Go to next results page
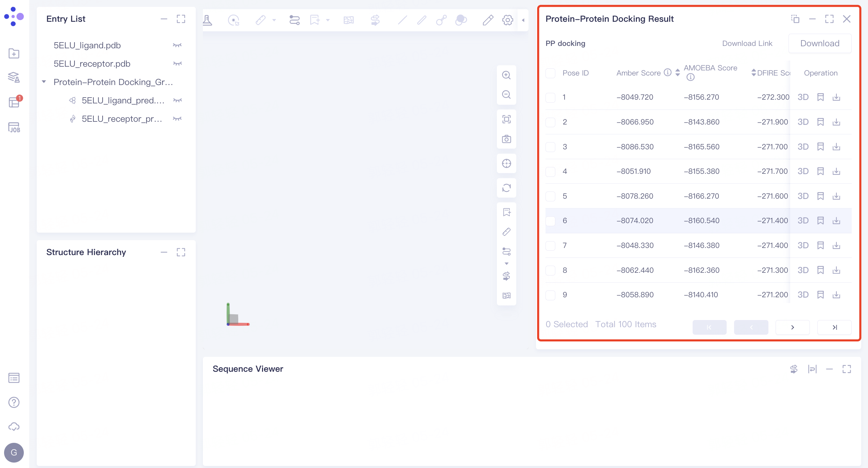 click(792, 327)
